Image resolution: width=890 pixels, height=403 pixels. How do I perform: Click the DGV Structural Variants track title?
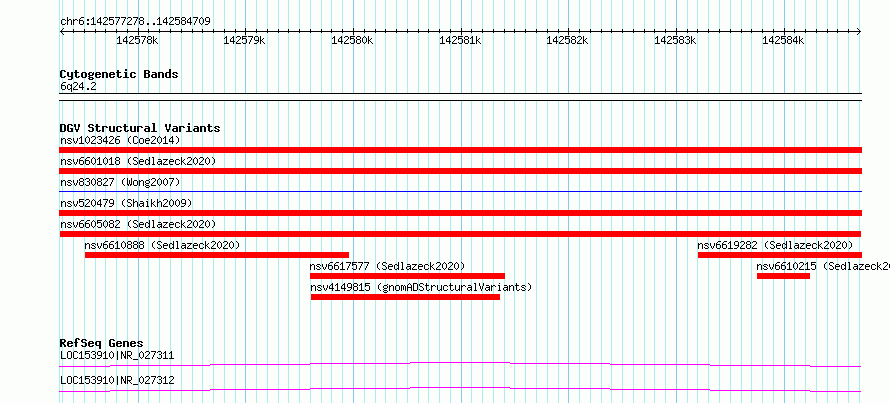coord(140,128)
